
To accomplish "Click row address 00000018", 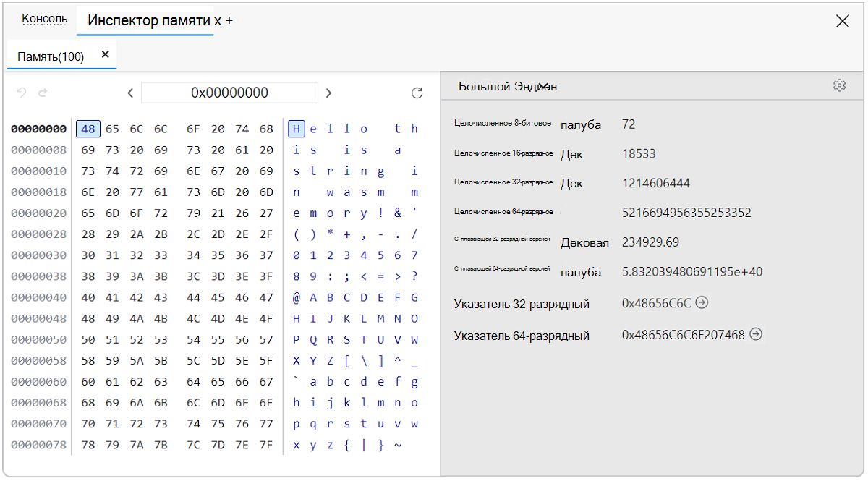I will click(x=39, y=192).
